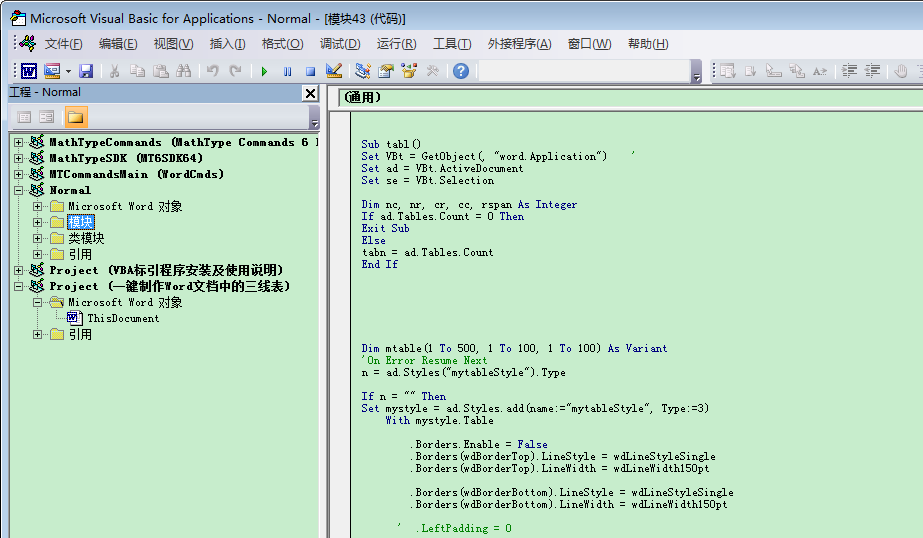Expand VBA标引程序 project node

pyautogui.click(x=18, y=270)
